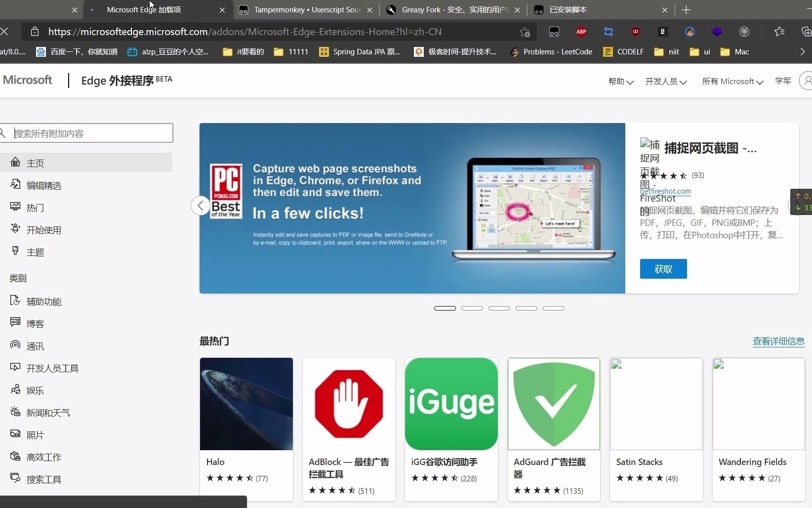Image resolution: width=812 pixels, height=508 pixels.
Task: Show more bookmarks bar overflow chevron
Action: 802,51
